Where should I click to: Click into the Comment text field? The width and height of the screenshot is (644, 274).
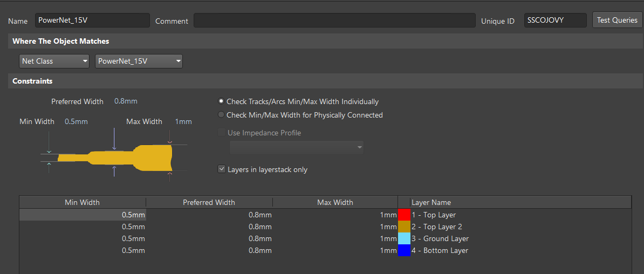tap(334, 20)
